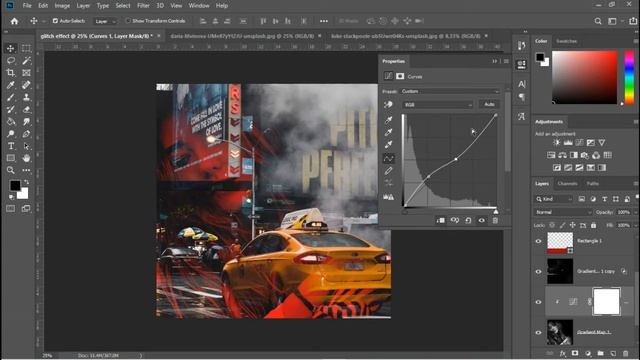Open the File menu
This screenshot has width=640, height=360.
(x=27, y=6)
